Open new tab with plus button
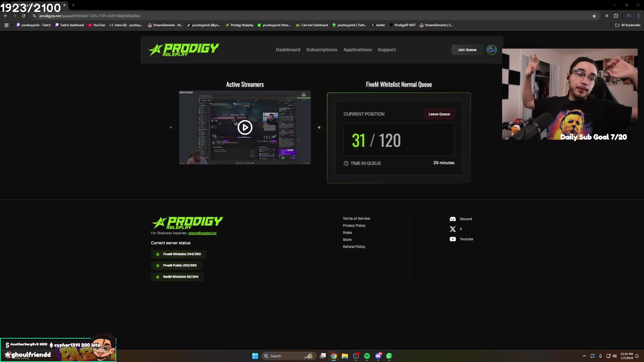Screen dimensions: 644x362 [73, 5]
